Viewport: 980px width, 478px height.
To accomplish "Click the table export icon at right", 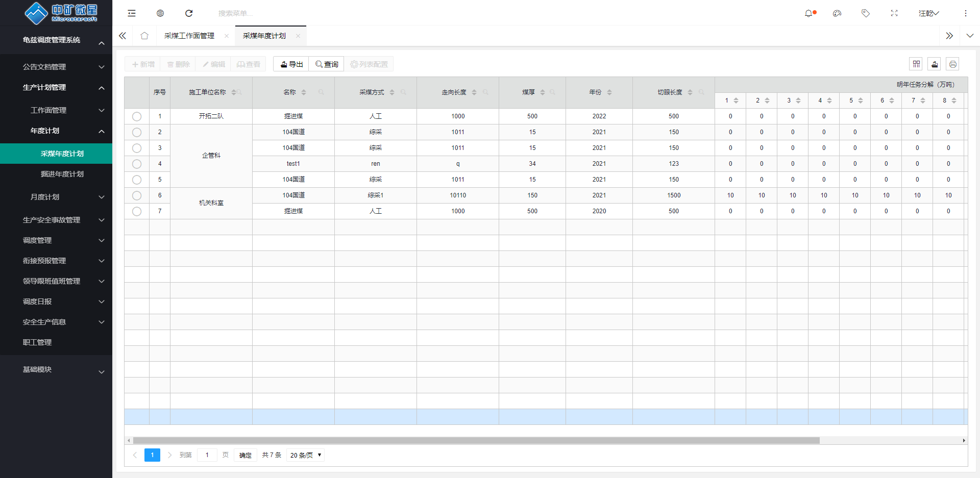I will [935, 64].
